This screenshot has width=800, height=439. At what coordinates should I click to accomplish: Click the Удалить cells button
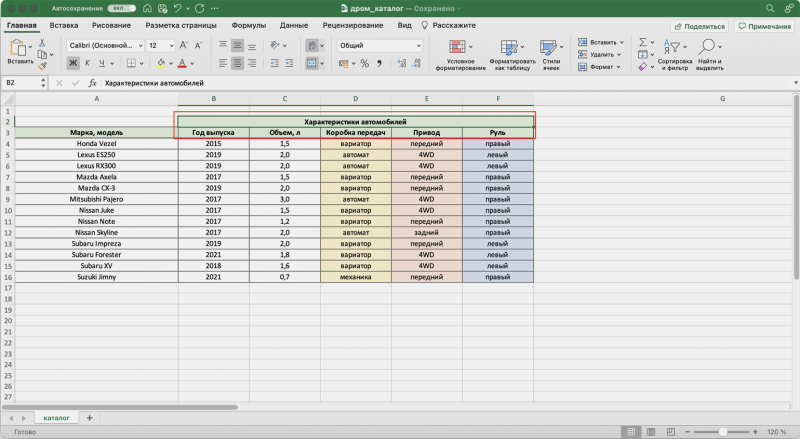pyautogui.click(x=599, y=55)
